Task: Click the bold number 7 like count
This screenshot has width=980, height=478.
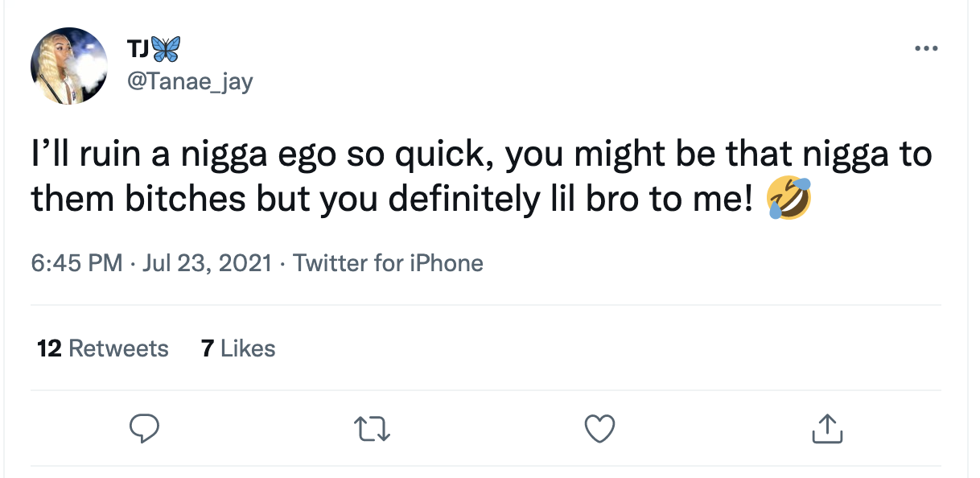Action: pyautogui.click(x=208, y=348)
